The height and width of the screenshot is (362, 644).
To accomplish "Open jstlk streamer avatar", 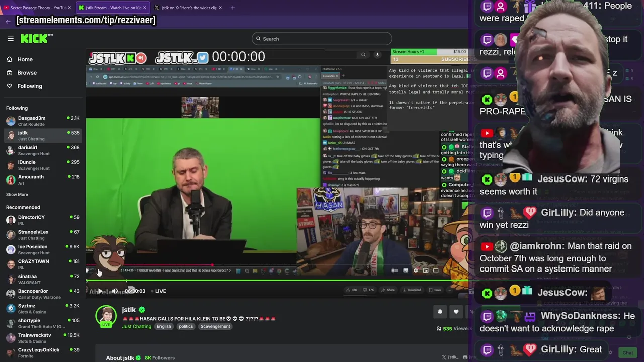I will coord(106,317).
